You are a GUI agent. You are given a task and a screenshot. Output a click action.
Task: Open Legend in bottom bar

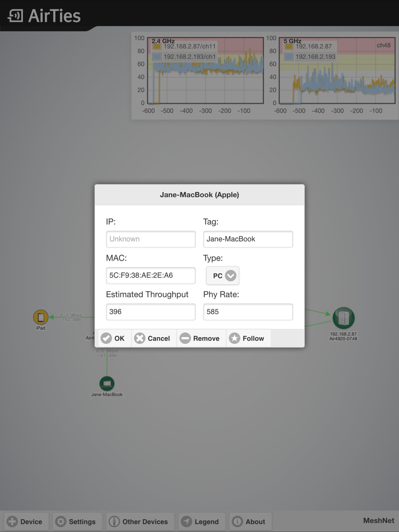coord(202,521)
